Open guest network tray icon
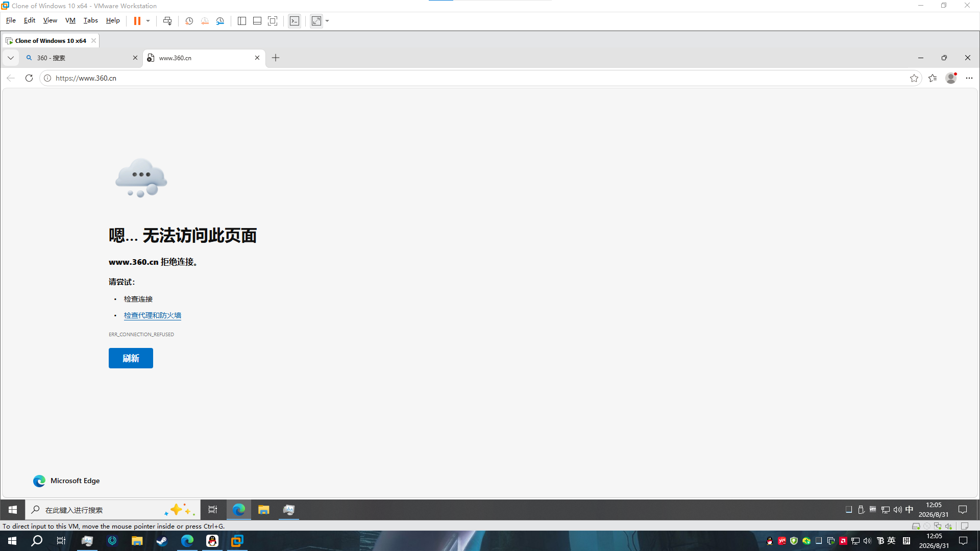The width and height of the screenshot is (980, 551). [x=885, y=510]
